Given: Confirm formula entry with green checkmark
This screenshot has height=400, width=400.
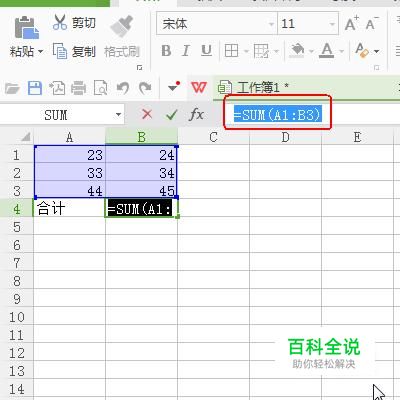Looking at the screenshot, I should 172,115.
